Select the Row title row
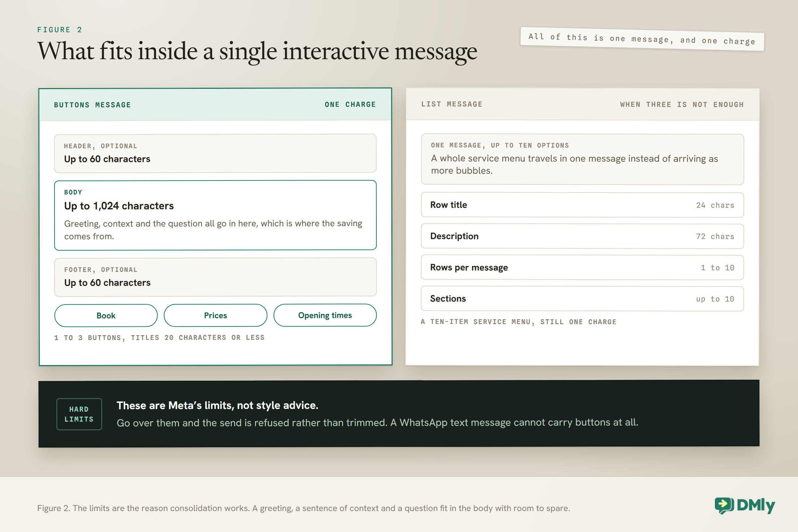798x532 pixels. click(583, 205)
